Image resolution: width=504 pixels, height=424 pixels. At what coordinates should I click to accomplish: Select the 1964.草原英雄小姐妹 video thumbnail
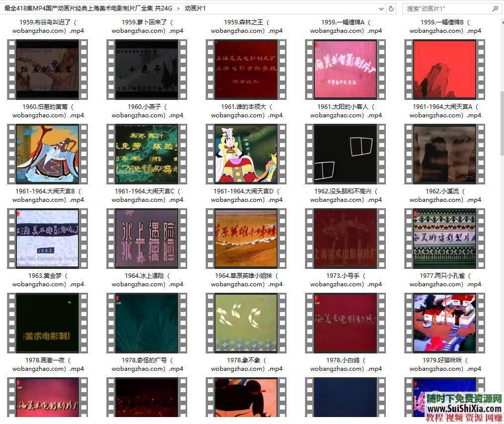[246, 239]
